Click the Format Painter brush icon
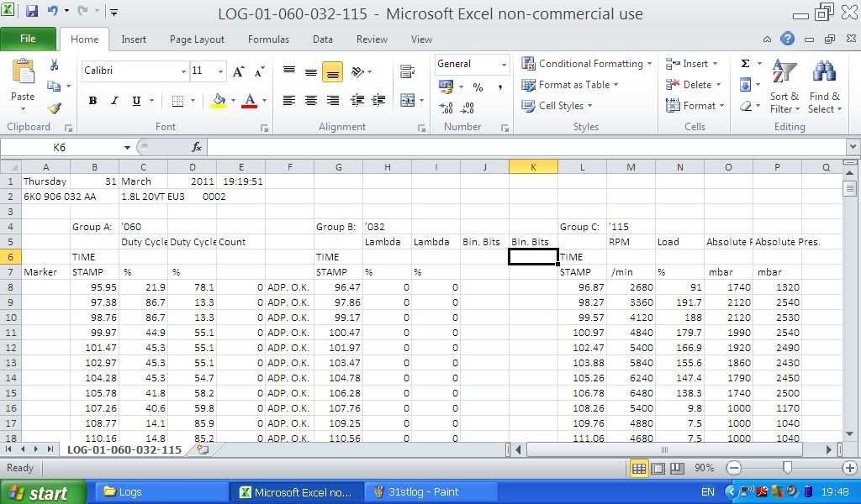 55,108
